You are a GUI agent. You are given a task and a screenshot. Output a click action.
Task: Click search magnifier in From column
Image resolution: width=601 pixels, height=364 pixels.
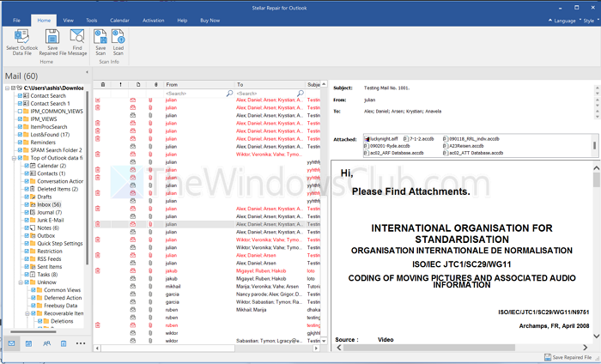(x=229, y=93)
